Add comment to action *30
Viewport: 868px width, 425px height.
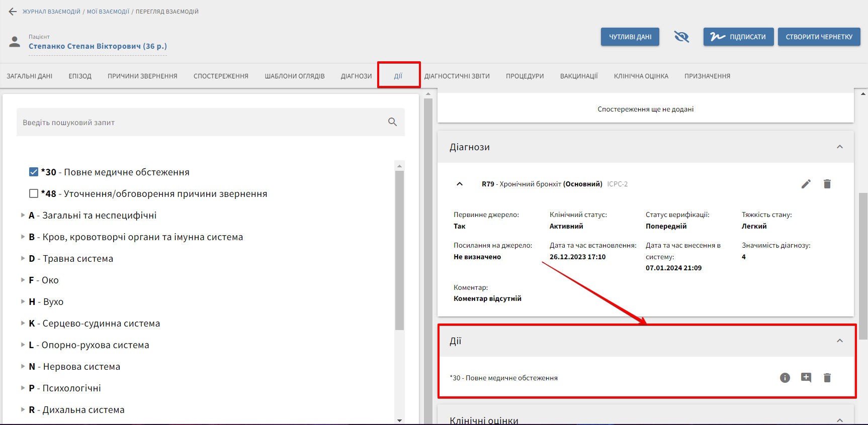tap(806, 378)
